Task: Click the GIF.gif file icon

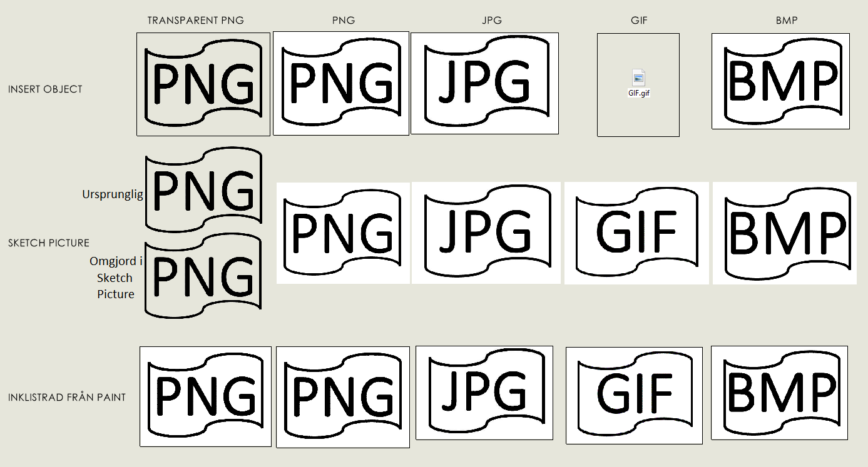Action: pyautogui.click(x=638, y=79)
